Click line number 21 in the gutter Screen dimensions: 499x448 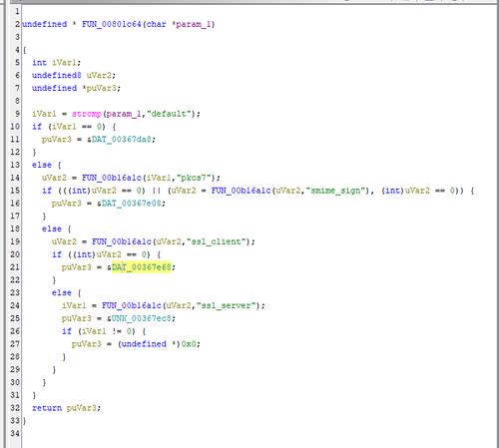coord(15,267)
